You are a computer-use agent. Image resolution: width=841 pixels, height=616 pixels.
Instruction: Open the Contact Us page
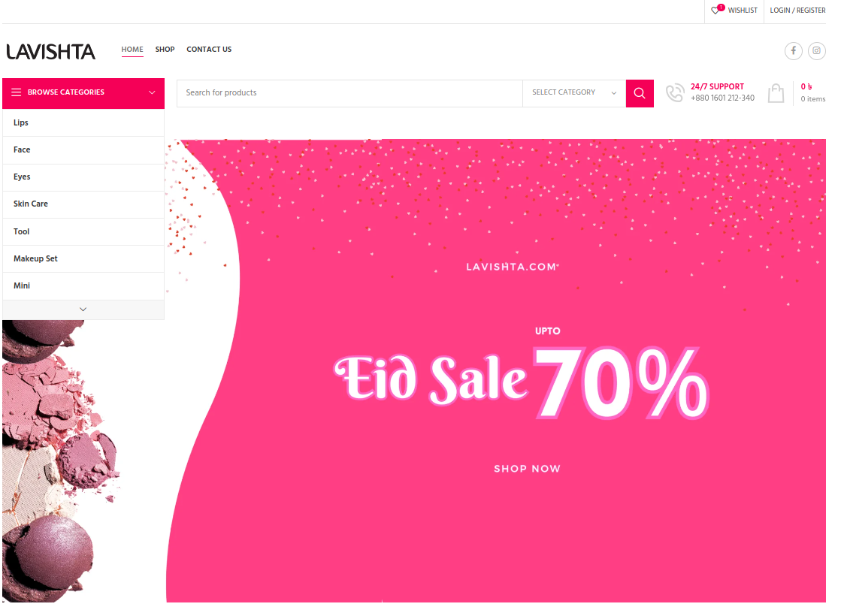point(209,50)
